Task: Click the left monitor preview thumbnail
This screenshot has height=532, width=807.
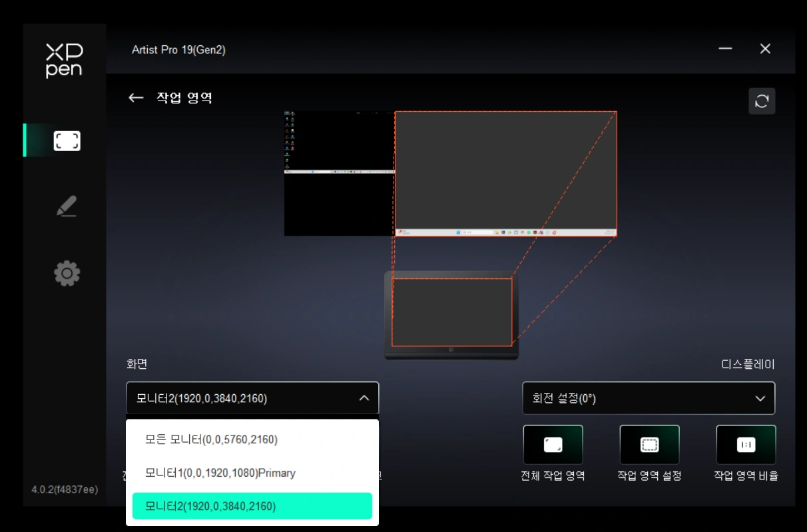Action: tap(340, 173)
